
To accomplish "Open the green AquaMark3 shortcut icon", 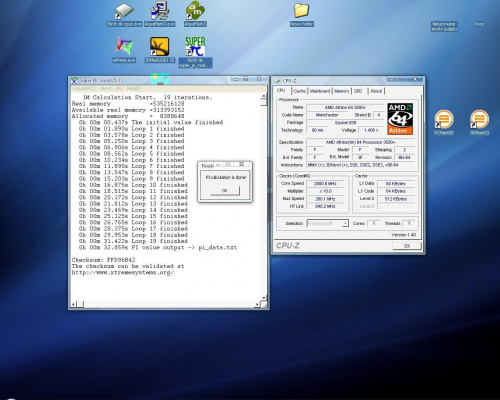I will [x=196, y=15].
